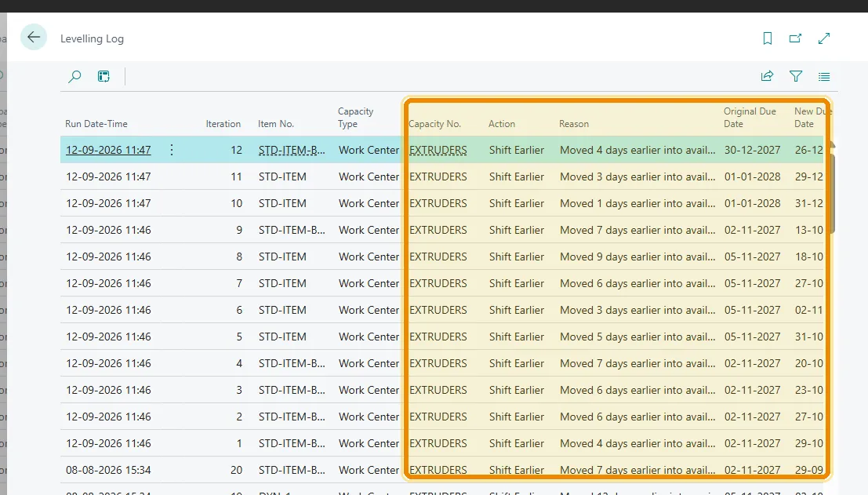Click 'Moved 1 days earlier' reason cell
Screen dimensions: 868x495
tap(637, 203)
